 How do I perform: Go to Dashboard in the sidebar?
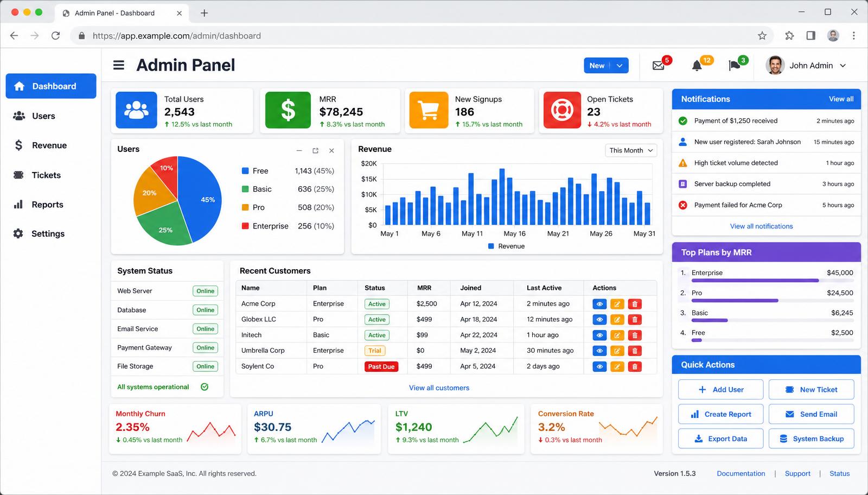pos(51,86)
